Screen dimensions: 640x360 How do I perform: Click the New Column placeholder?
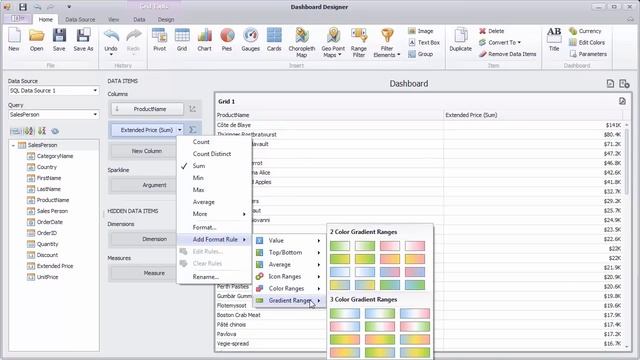147,151
